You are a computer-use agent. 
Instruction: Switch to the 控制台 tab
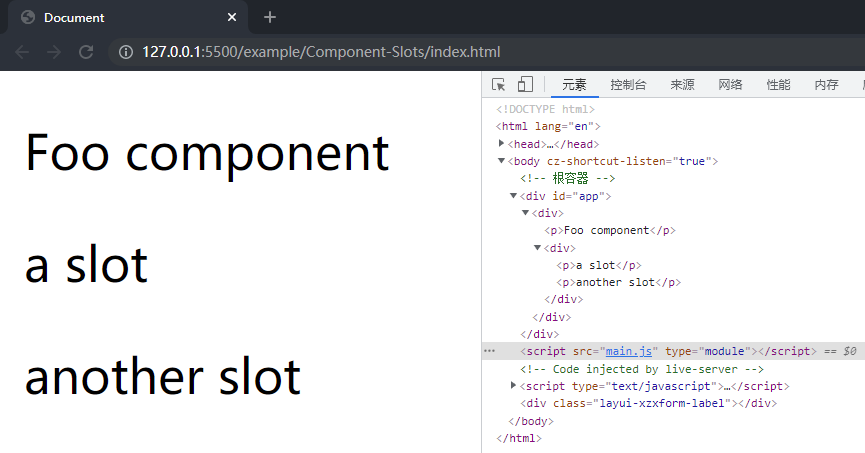[628, 84]
